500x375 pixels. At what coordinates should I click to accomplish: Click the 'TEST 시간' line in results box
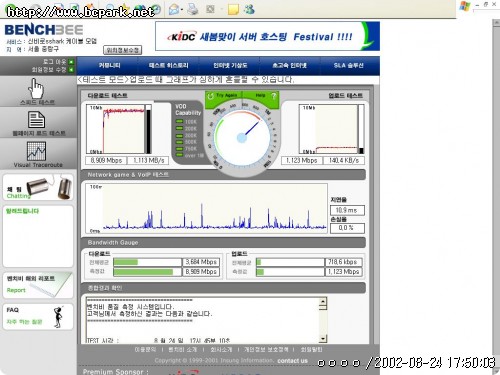click(158, 341)
